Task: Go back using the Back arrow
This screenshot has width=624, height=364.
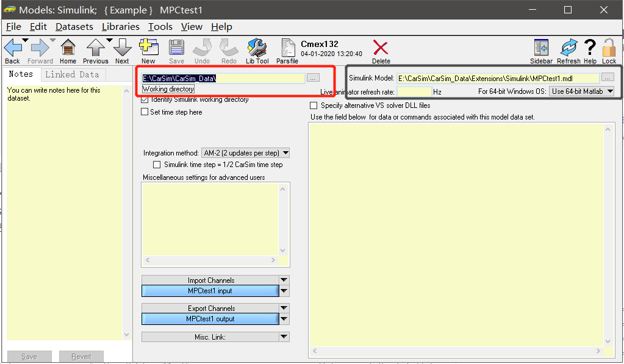Action: click(13, 48)
